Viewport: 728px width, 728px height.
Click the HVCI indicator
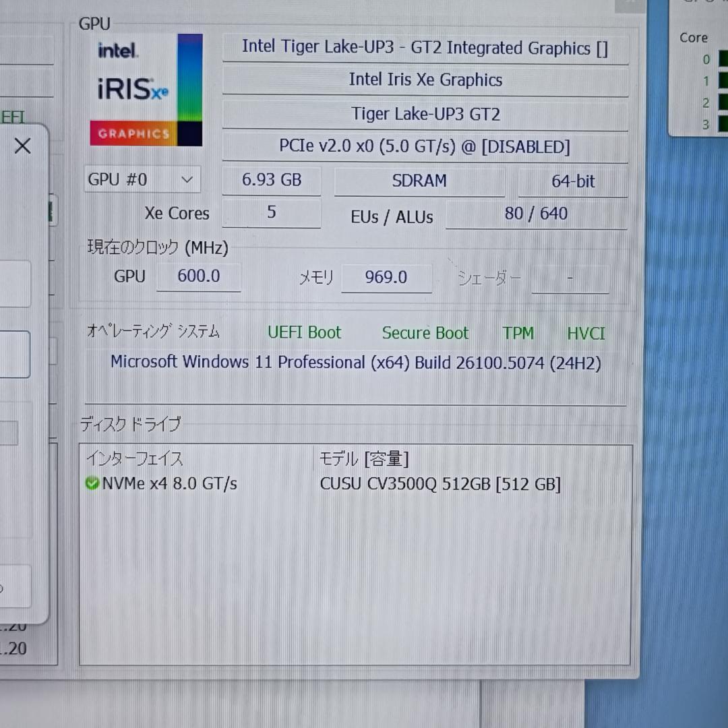586,334
